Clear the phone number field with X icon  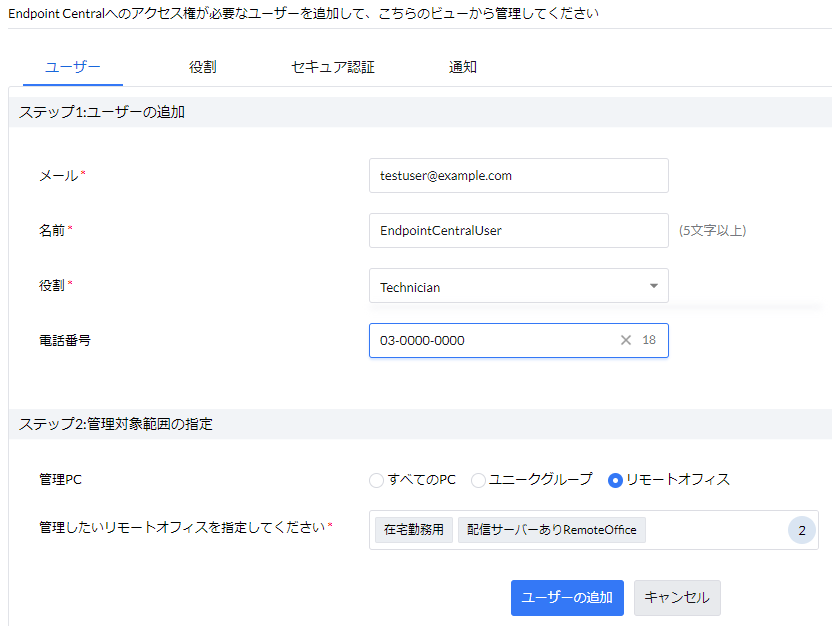pyautogui.click(x=626, y=340)
